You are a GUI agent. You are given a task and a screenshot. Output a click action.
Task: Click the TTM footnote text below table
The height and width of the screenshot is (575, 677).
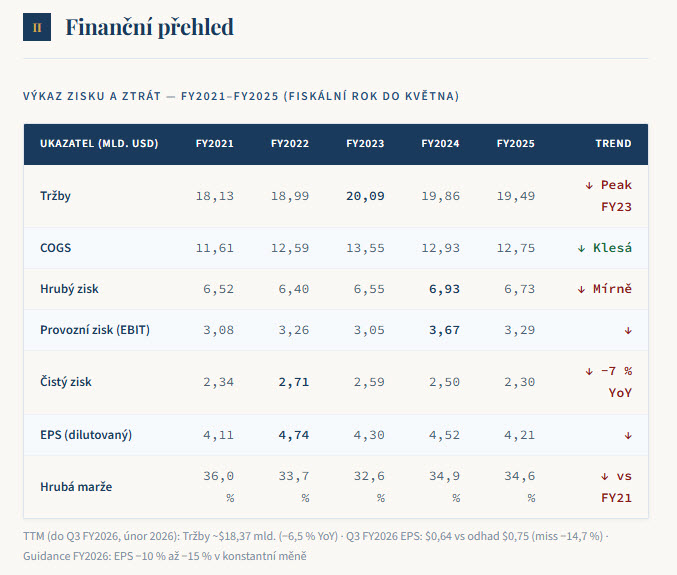(316, 546)
